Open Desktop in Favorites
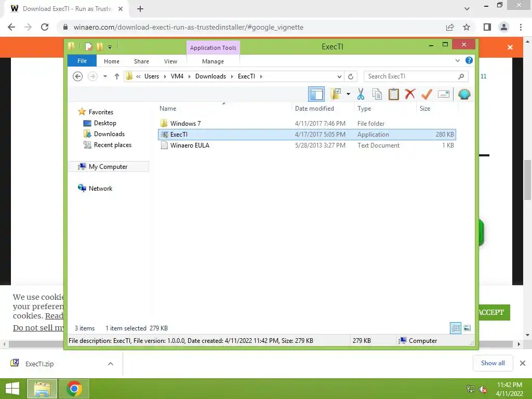The width and height of the screenshot is (532, 399). [105, 123]
